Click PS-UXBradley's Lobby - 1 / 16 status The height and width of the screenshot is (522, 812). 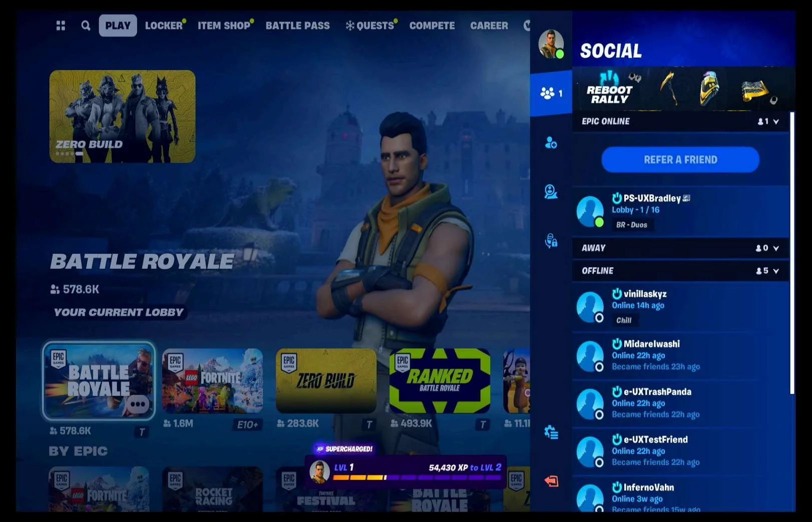click(x=635, y=210)
